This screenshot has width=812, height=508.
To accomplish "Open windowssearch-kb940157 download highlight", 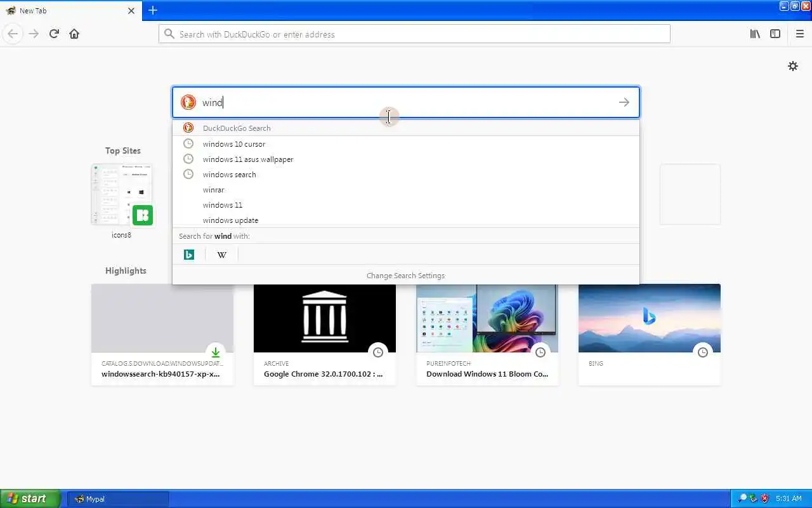I will tap(162, 335).
